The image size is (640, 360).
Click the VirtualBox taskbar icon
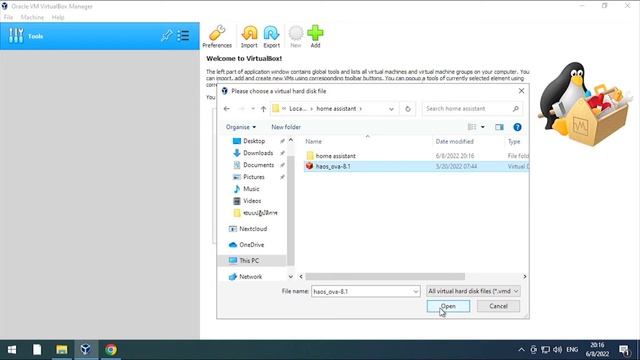[86, 350]
